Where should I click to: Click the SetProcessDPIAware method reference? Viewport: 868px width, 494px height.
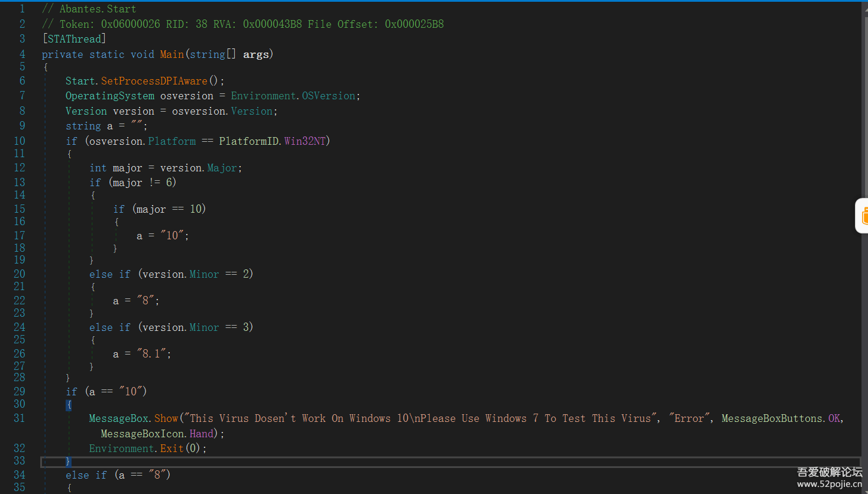pyautogui.click(x=154, y=81)
